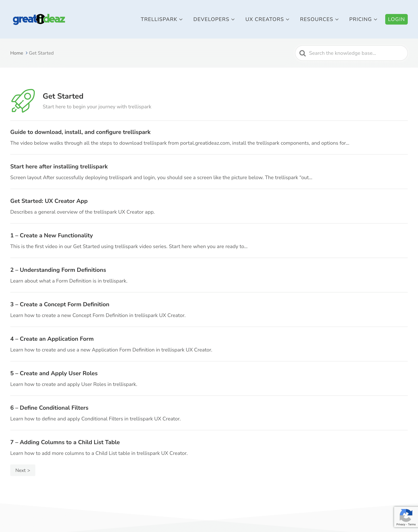Expand the Trellispark menu chevron
This screenshot has width=418, height=532.
(x=181, y=20)
